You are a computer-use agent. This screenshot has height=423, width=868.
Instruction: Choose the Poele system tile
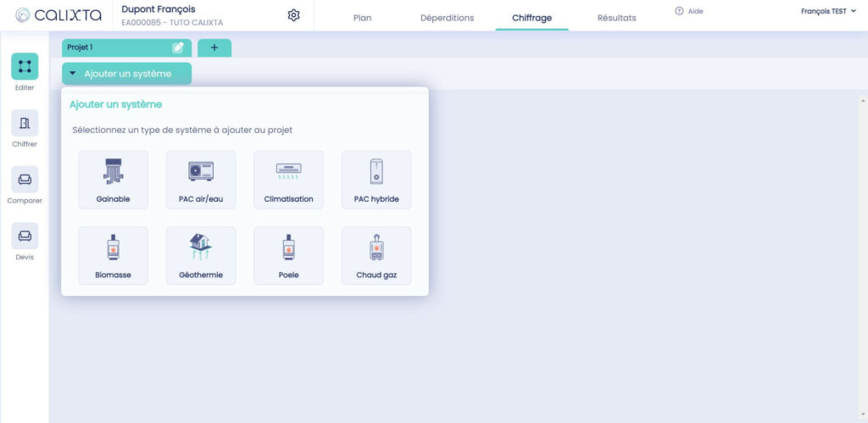coord(288,256)
